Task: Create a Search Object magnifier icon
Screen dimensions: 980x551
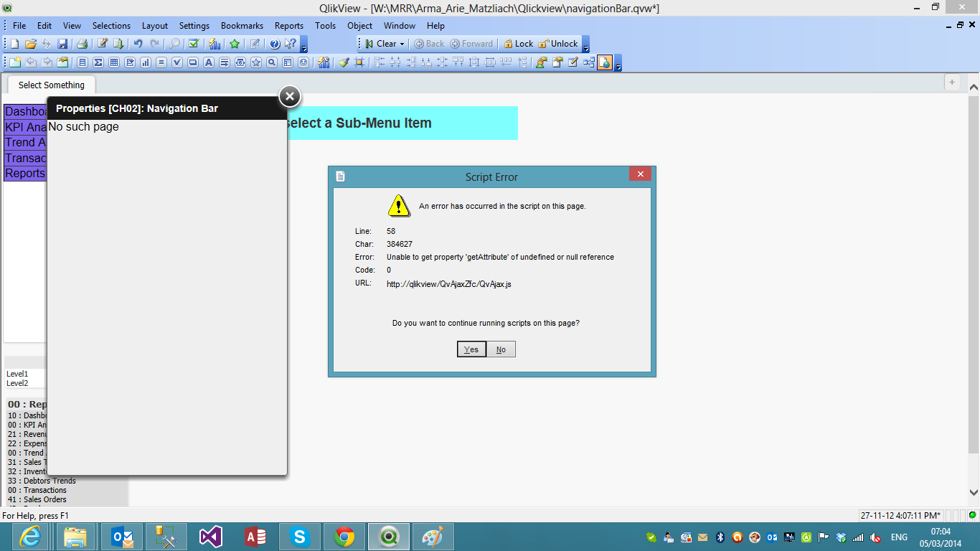Action: point(271,62)
